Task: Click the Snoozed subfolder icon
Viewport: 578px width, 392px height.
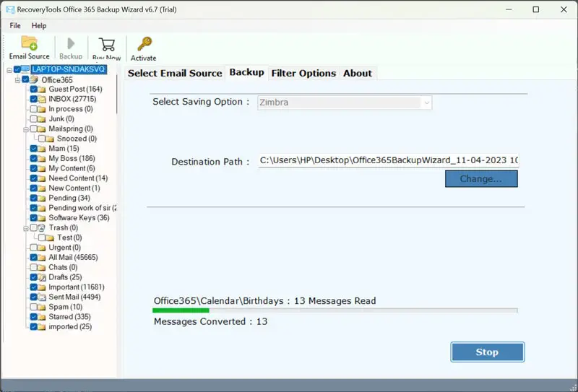Action: (50, 139)
